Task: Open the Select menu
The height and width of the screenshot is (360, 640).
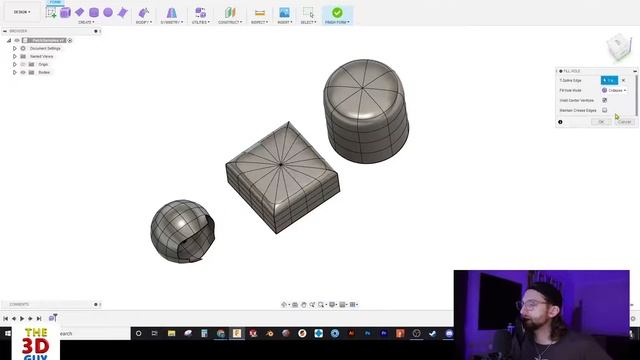Action: click(x=309, y=22)
